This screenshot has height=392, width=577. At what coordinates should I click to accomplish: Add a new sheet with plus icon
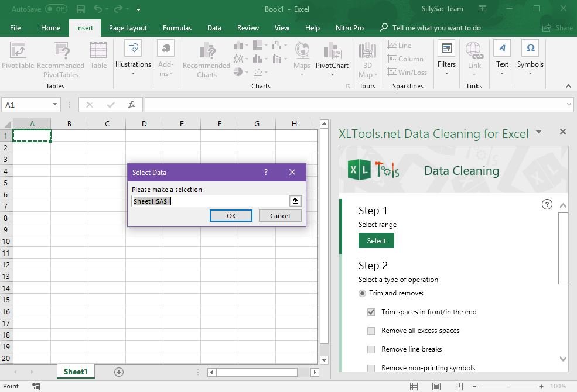[x=119, y=372]
